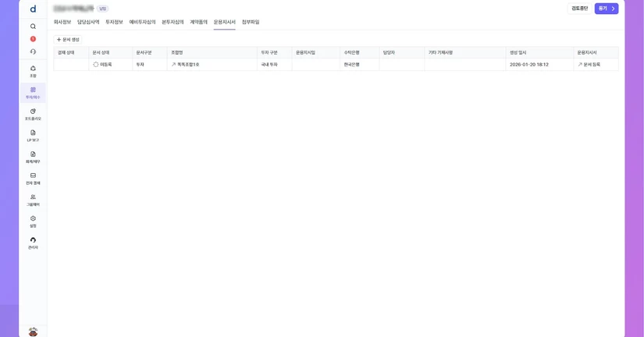The height and width of the screenshot is (337, 644).
Task: Click the user avatar at sidebar bottom
Action: tap(33, 332)
